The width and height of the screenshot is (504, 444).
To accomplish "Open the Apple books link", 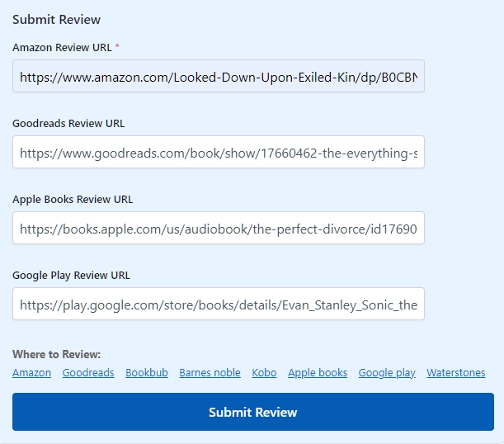I will coord(318,373).
